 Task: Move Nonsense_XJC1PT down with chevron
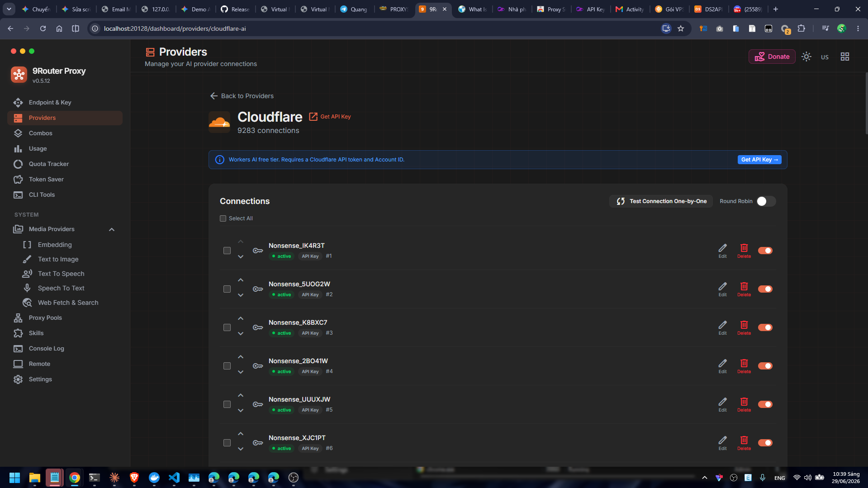[241, 449]
